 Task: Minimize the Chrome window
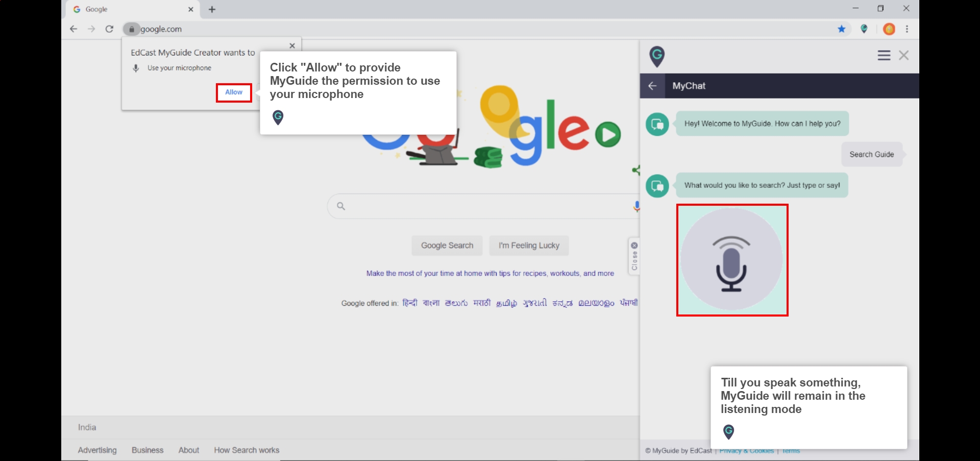[x=856, y=8]
